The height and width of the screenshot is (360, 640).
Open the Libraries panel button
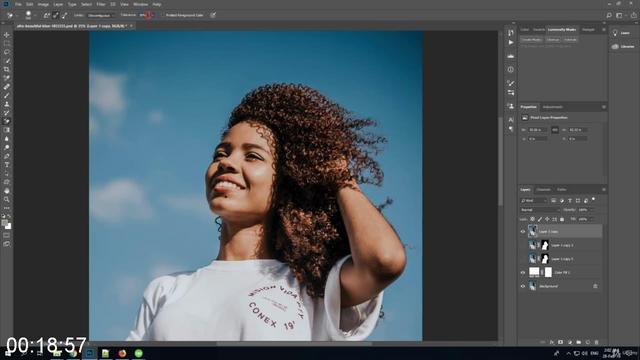622,47
